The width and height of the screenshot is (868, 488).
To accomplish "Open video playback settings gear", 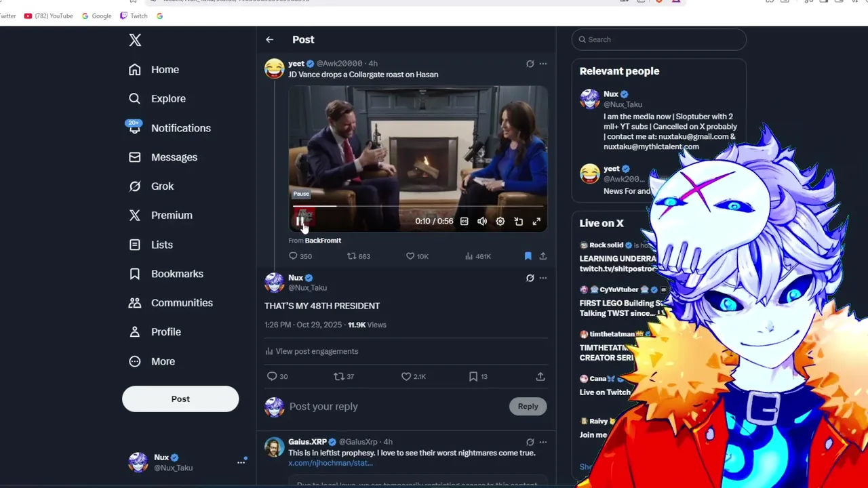I will click(500, 221).
